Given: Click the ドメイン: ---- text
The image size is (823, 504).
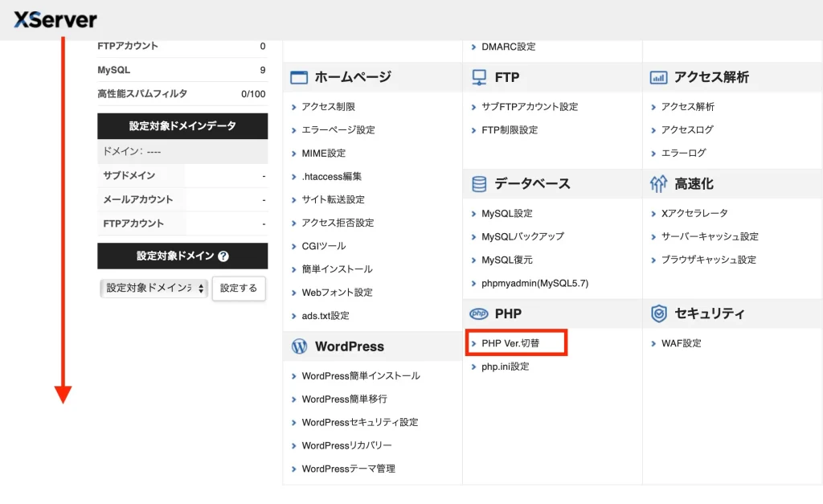Looking at the screenshot, I should pos(132,151).
